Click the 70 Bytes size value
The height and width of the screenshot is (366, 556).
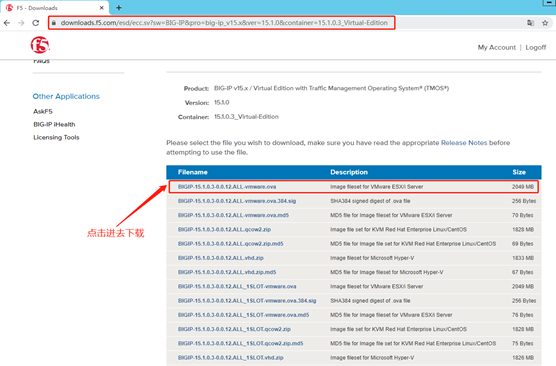click(522, 215)
